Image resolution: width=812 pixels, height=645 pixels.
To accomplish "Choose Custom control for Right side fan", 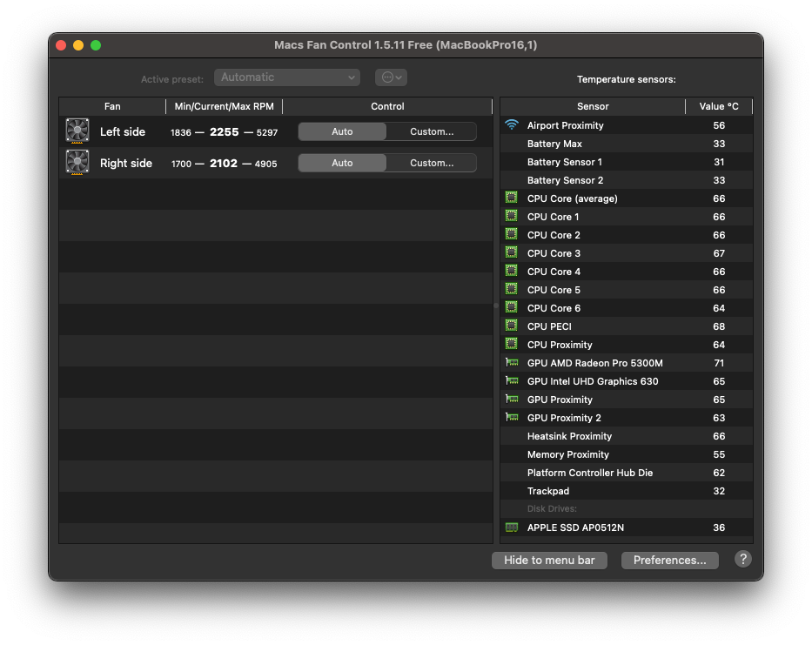I will pos(432,163).
